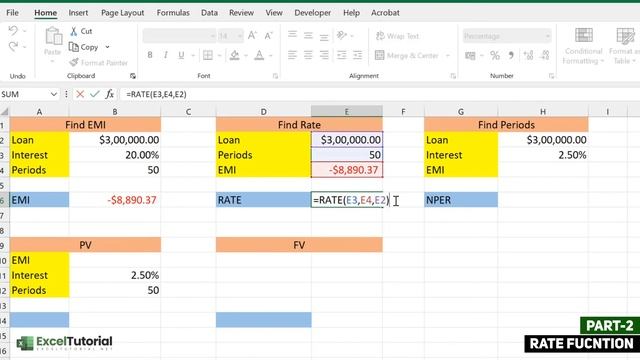Screen dimensions: 640x360
Task: Center text horizontally
Action: click(308, 55)
